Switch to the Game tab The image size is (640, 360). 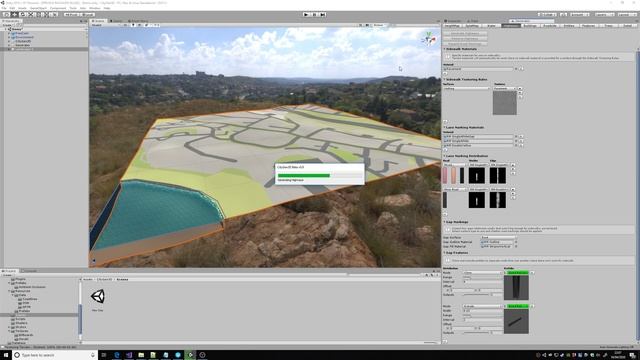tap(116, 21)
